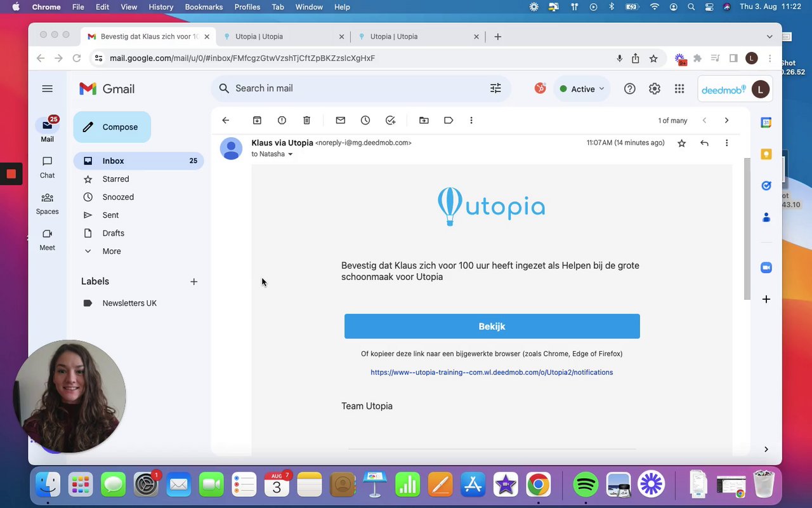
Task: Open deedmob notifications link
Action: (492, 372)
